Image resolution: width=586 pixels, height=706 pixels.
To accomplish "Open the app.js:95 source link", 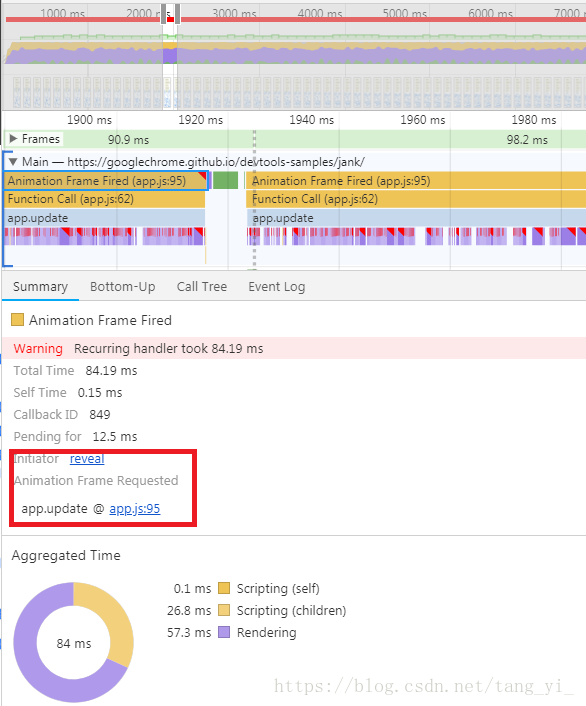I will (135, 508).
